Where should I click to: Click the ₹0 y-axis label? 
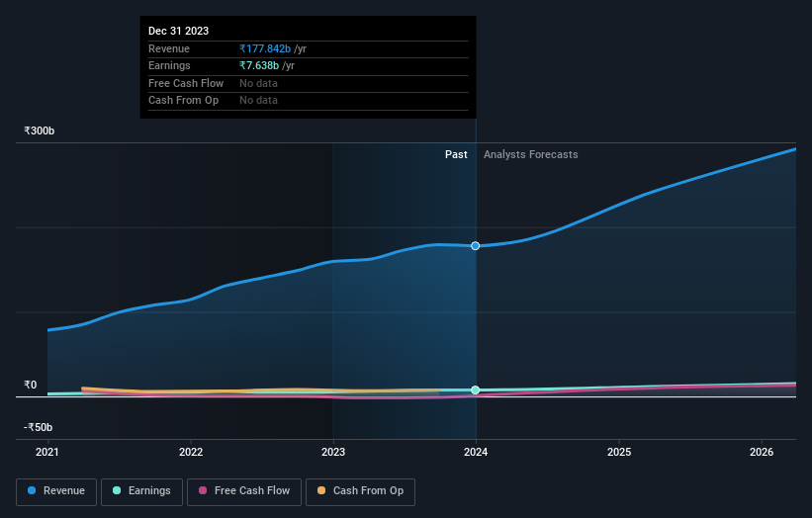click(x=30, y=385)
